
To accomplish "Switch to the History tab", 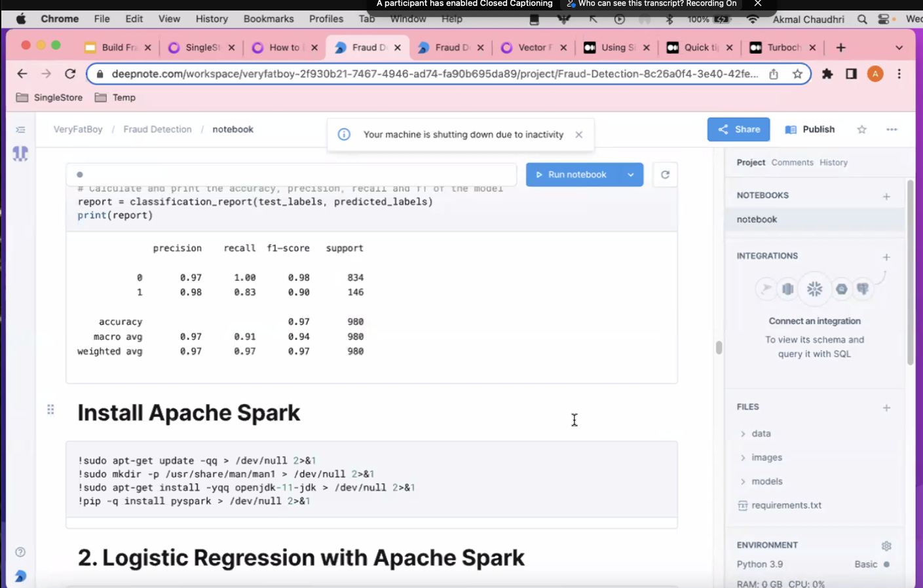I will point(833,162).
